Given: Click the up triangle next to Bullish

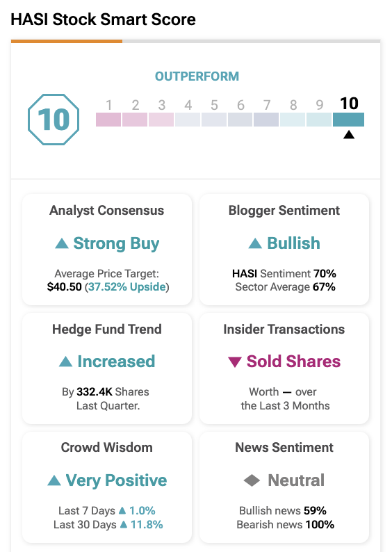Looking at the screenshot, I should point(255,243).
